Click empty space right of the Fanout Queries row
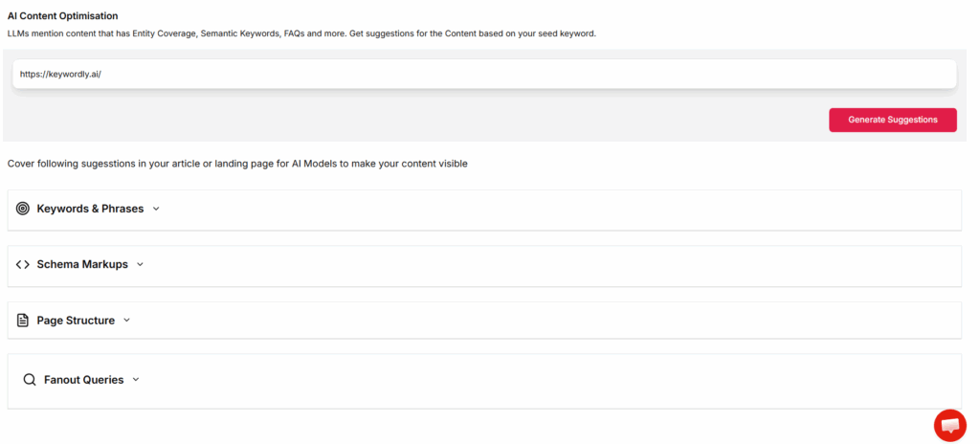Image resolution: width=980 pixels, height=444 pixels. pyautogui.click(x=574, y=380)
